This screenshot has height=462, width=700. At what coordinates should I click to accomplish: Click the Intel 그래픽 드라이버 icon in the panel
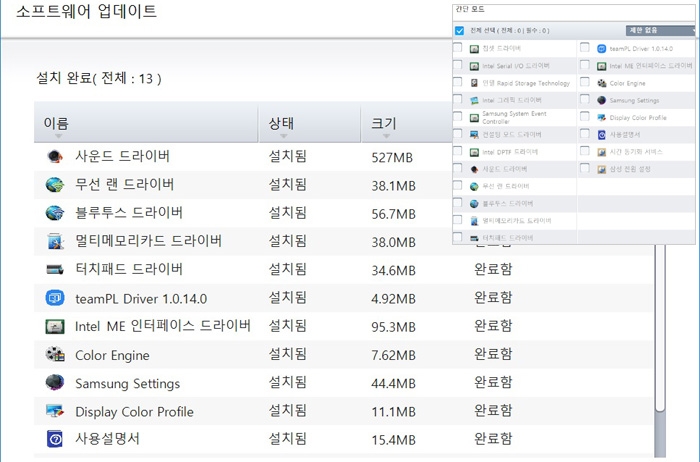point(474,100)
